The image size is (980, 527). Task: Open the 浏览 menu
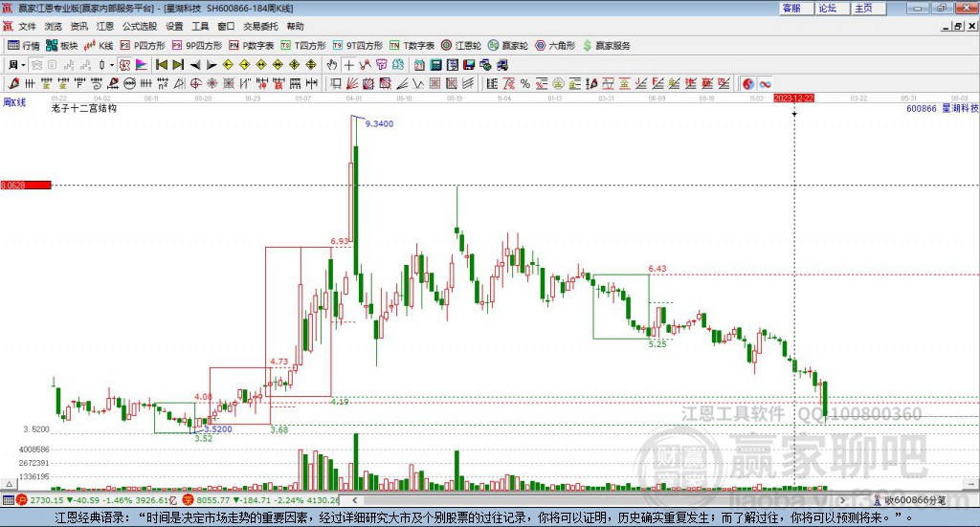[x=54, y=26]
